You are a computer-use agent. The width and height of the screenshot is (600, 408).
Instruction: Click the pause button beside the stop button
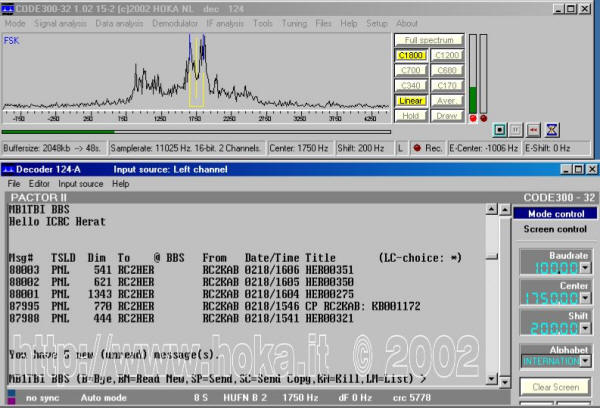click(x=515, y=130)
